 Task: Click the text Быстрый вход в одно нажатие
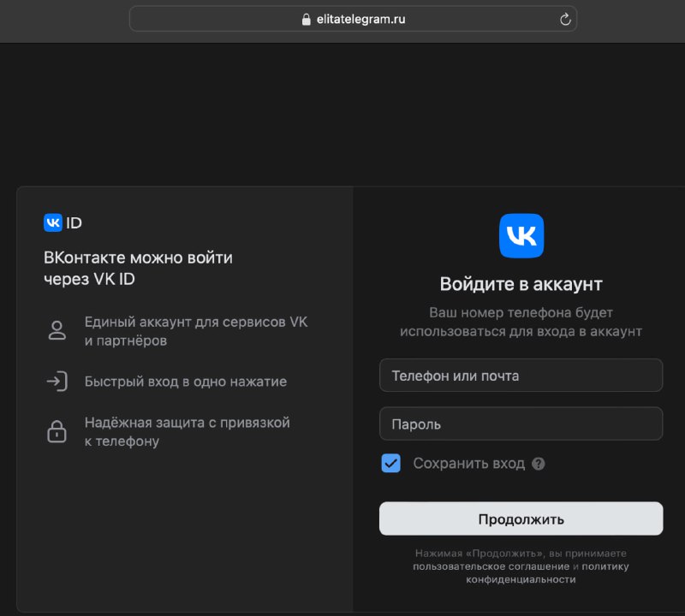pyautogui.click(x=186, y=382)
